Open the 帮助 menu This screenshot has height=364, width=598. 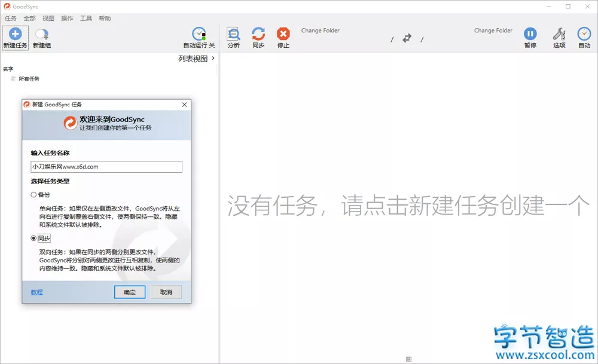tap(105, 19)
